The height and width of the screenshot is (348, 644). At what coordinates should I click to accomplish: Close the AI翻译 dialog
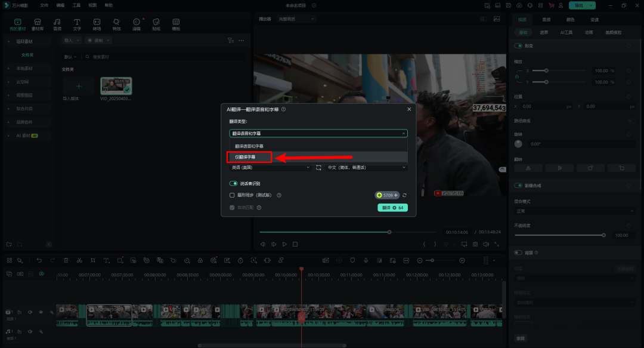click(x=409, y=109)
